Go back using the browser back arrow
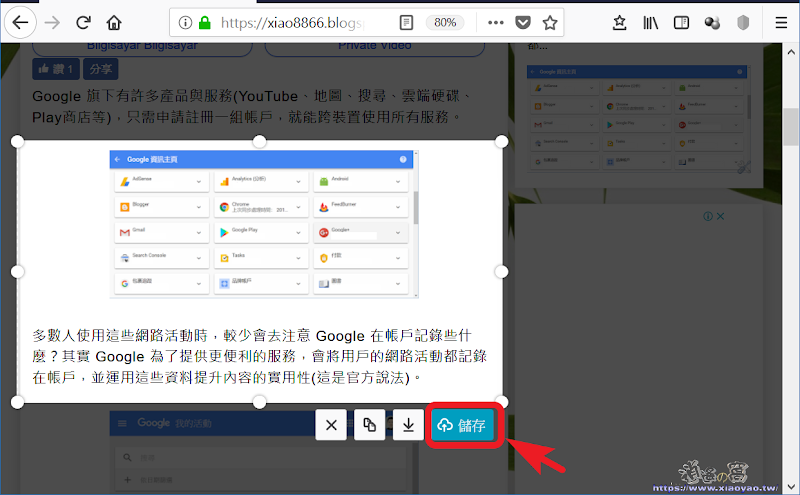The image size is (800, 495). click(20, 22)
